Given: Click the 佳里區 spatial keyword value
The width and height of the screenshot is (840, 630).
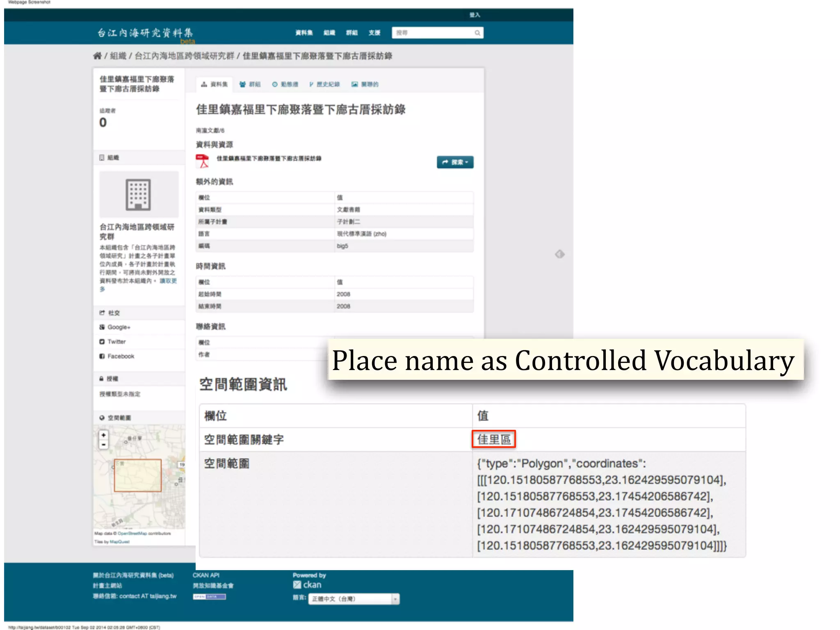Looking at the screenshot, I should click(x=494, y=440).
